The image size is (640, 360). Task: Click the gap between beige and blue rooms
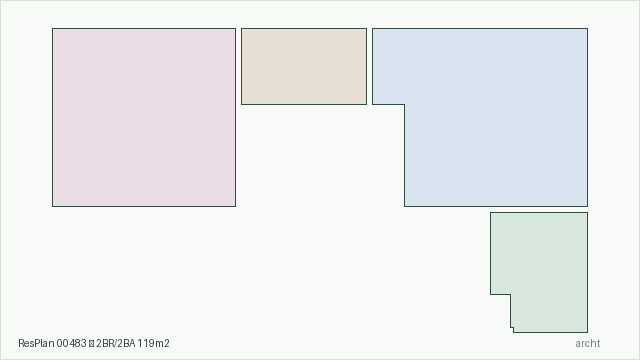[369, 67]
